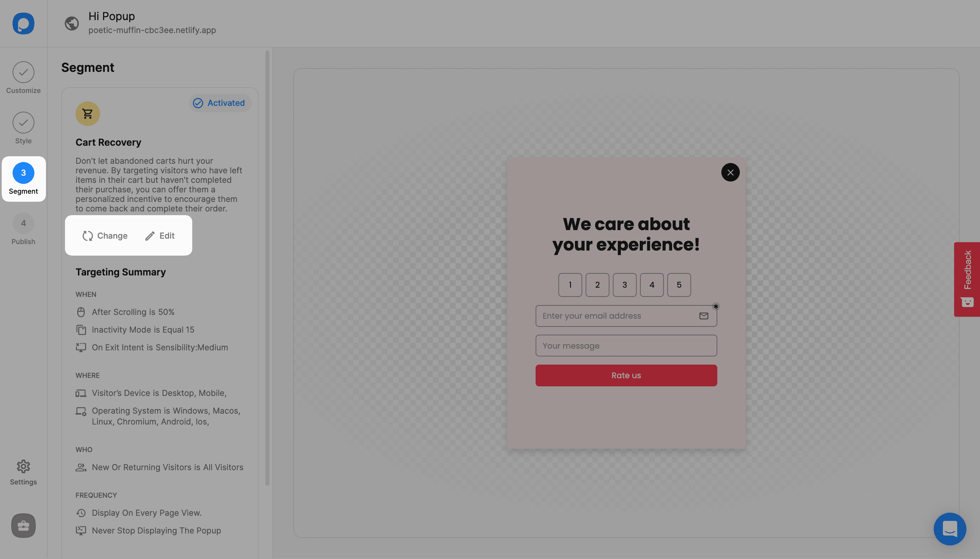Click the cart recovery segment icon
Viewport: 980px width, 559px height.
click(88, 113)
